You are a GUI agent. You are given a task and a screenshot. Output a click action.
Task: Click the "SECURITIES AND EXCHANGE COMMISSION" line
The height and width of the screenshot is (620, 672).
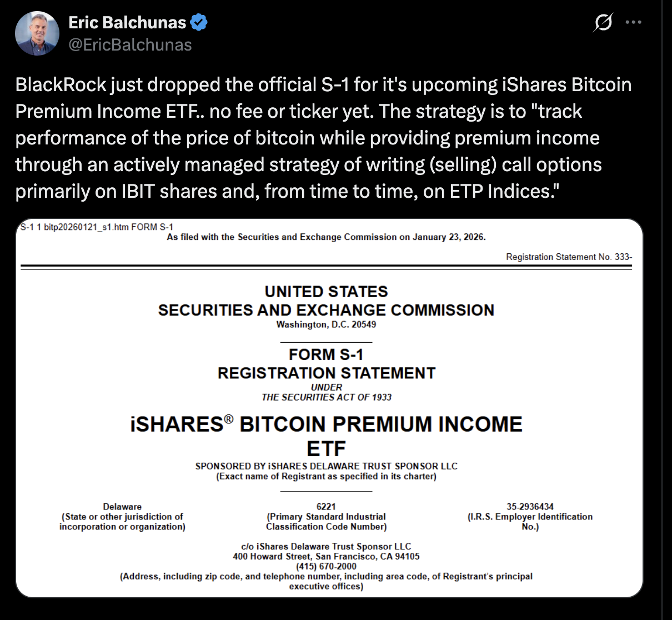[x=326, y=310]
